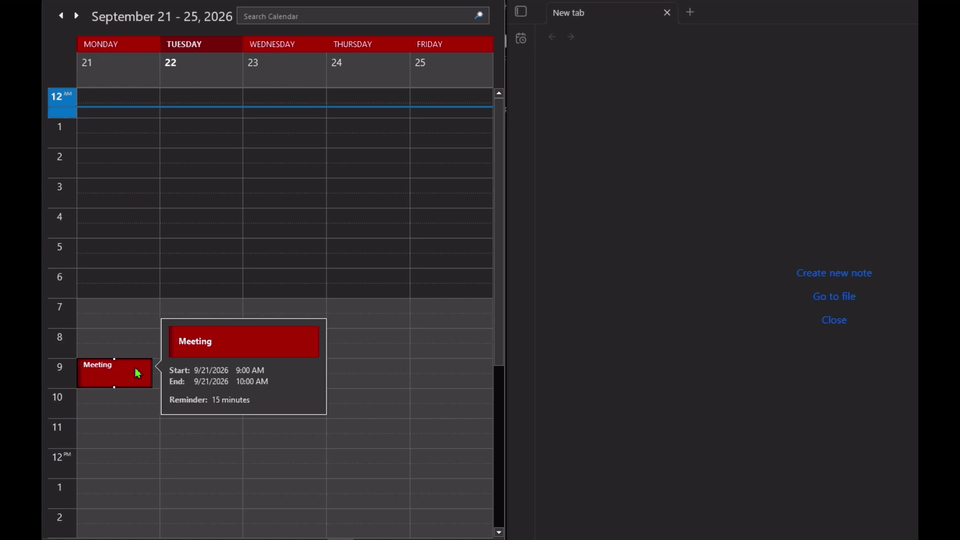Click the 12 PM time label
960x540 pixels.
(x=61, y=457)
